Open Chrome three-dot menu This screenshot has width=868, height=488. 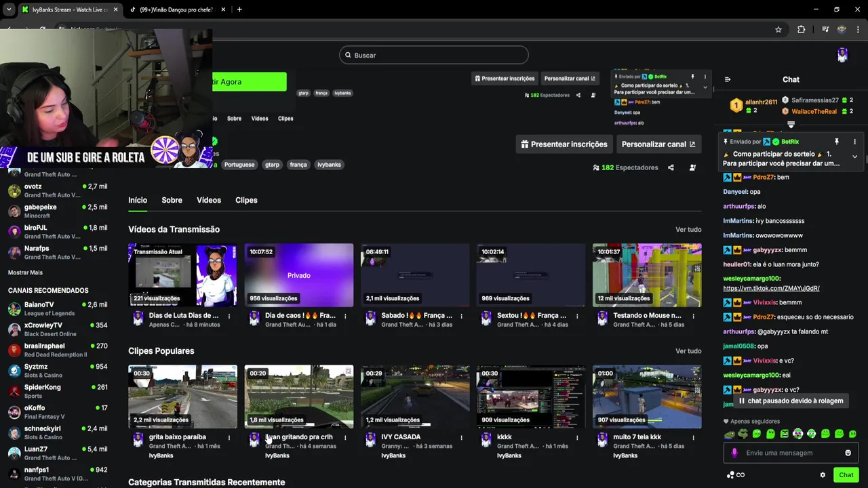pos(859,29)
